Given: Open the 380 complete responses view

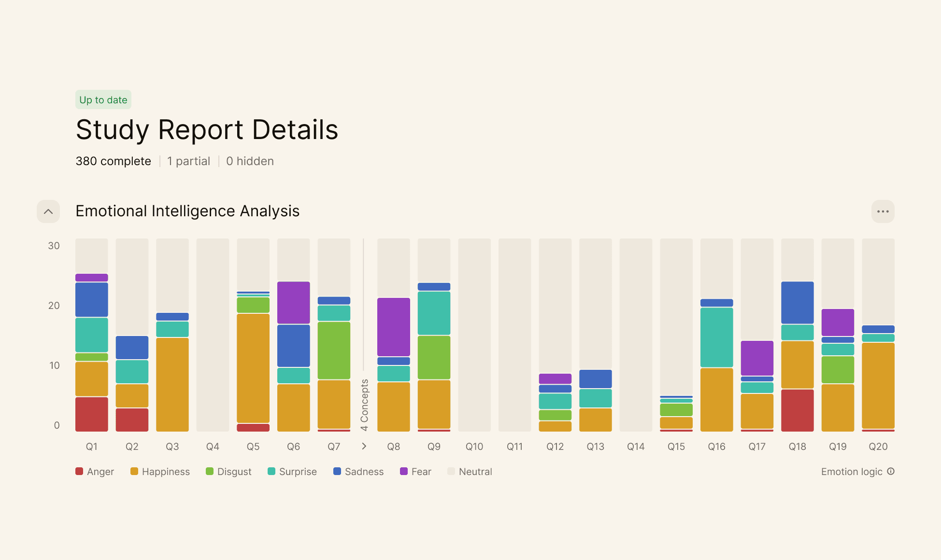Looking at the screenshot, I should click(113, 161).
